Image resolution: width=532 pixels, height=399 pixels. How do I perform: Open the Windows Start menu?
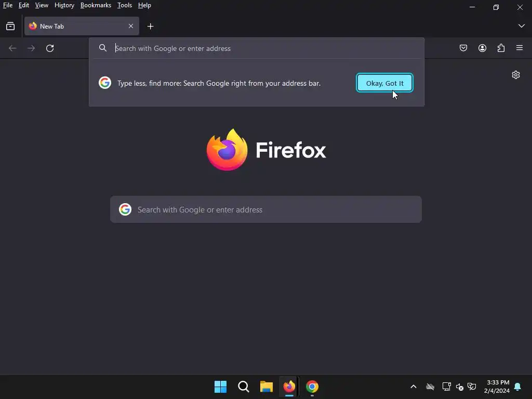pyautogui.click(x=220, y=387)
